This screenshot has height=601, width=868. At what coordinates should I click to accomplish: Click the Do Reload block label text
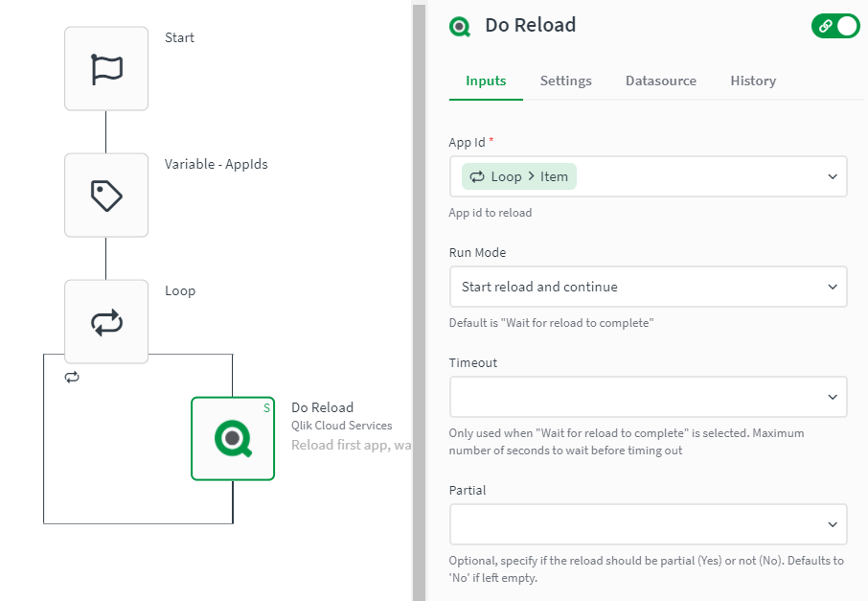click(x=322, y=407)
